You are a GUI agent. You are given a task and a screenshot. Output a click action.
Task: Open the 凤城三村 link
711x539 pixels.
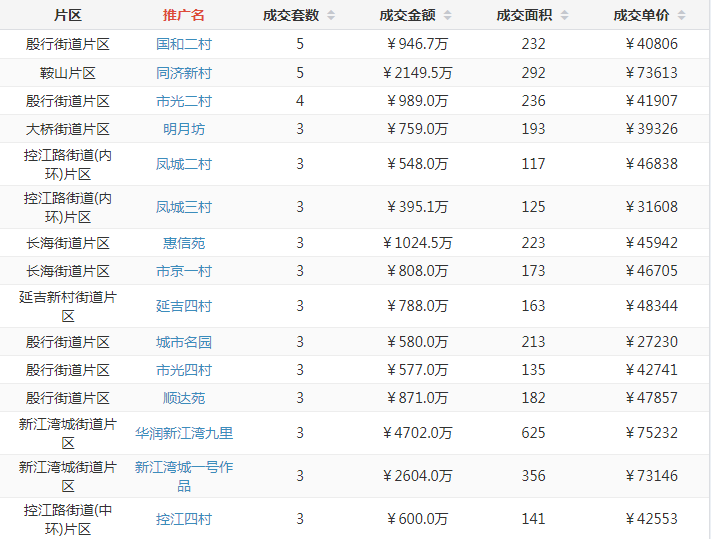(x=184, y=207)
